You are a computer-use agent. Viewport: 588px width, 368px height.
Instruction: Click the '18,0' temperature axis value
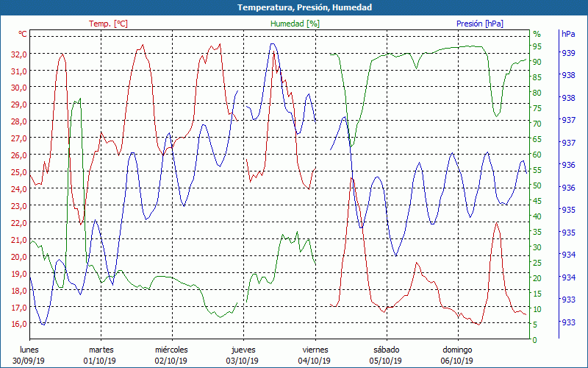(19, 290)
